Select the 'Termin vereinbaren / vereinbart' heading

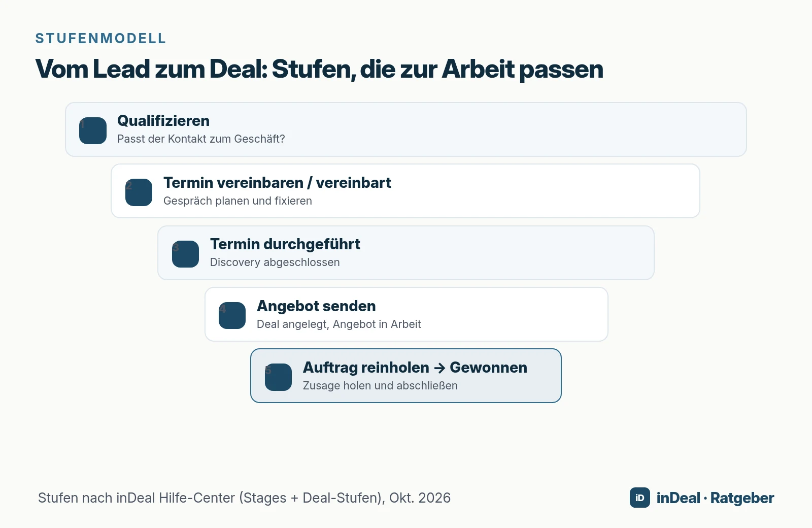277,183
